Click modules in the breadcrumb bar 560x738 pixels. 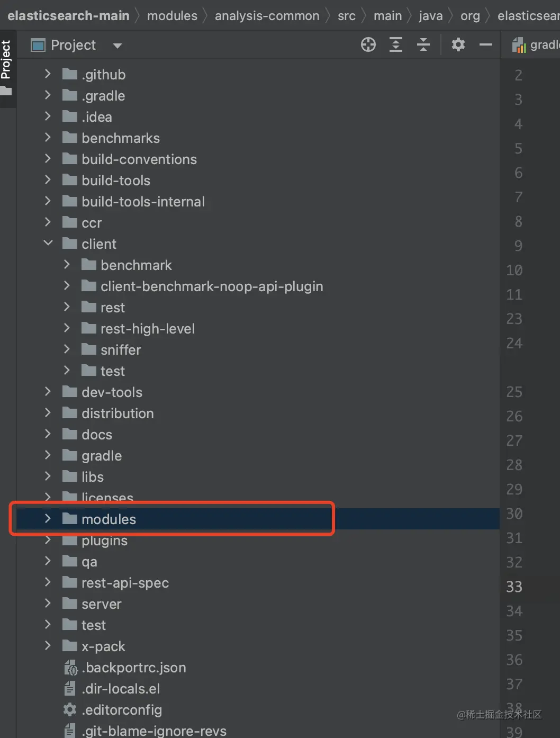pyautogui.click(x=173, y=15)
